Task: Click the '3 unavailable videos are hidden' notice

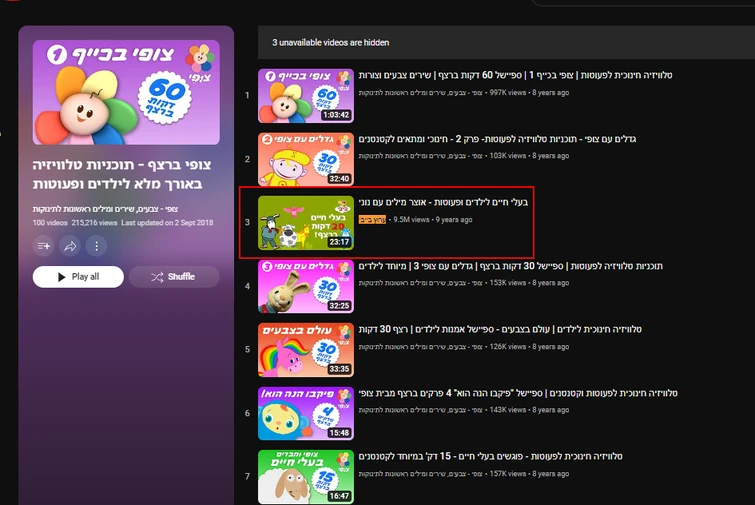Action: (330, 42)
